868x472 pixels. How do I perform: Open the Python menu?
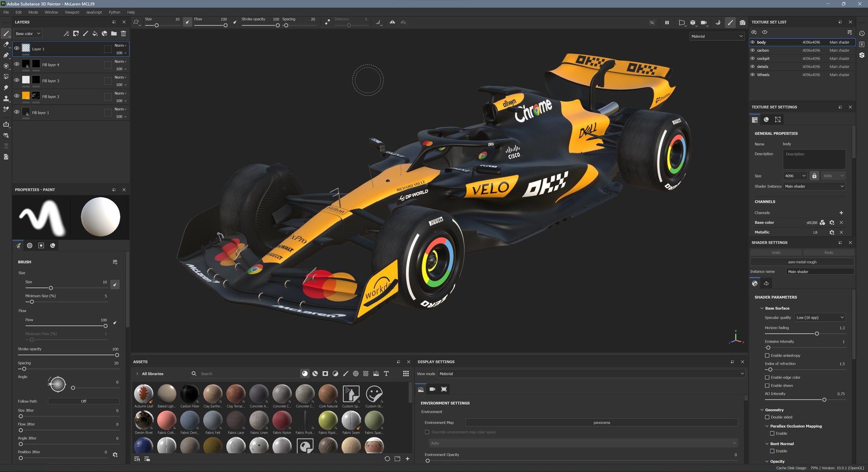(114, 12)
